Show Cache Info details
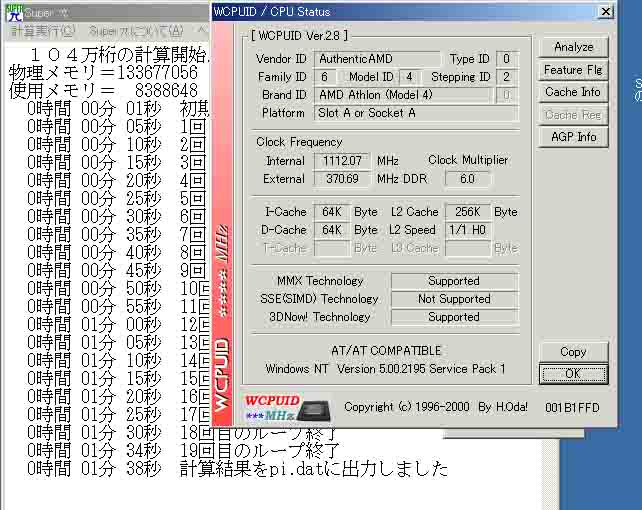The image size is (642, 510). (573, 92)
